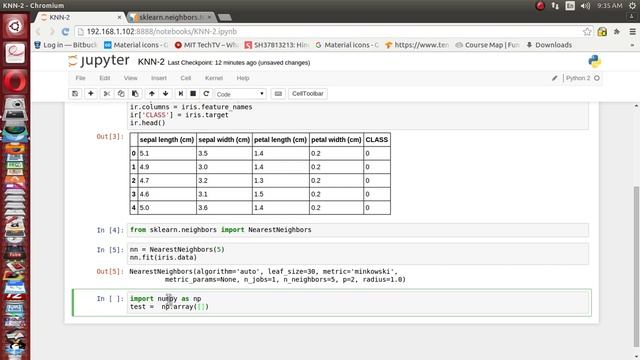Open the Insert menu
Viewport: 640px width, 360px height.
coord(159,78)
